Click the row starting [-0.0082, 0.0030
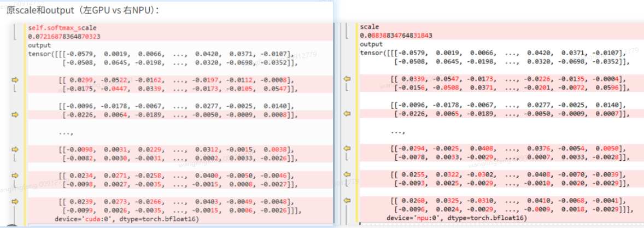Screen dimensions: 644x228 coord(180,158)
